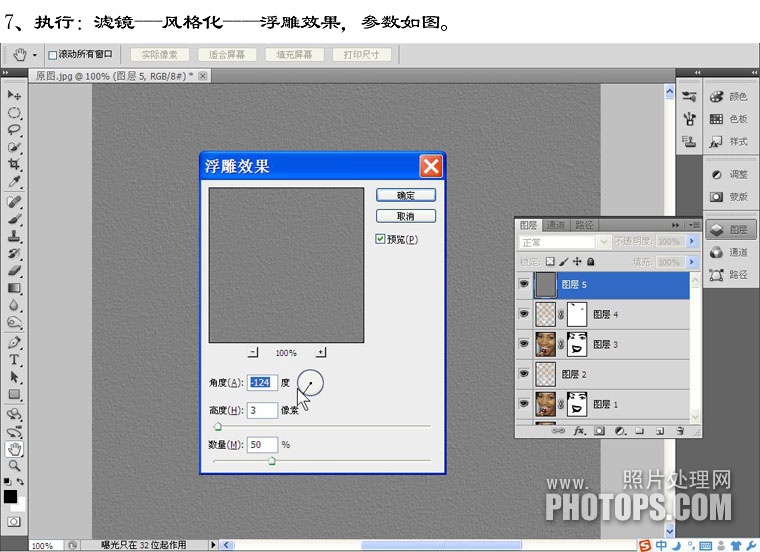Switch to 通道 (Channels) tab
Viewport: 760px width, 552px height.
[x=556, y=225]
